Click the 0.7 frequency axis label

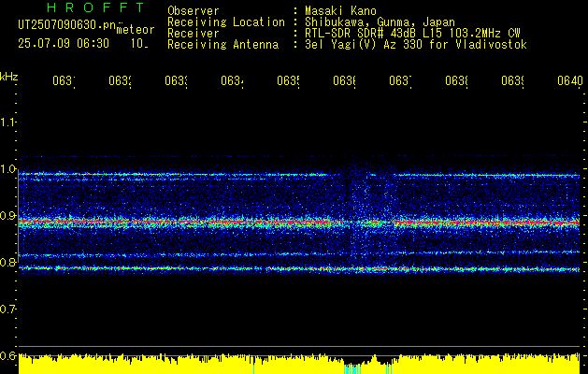[7, 309]
